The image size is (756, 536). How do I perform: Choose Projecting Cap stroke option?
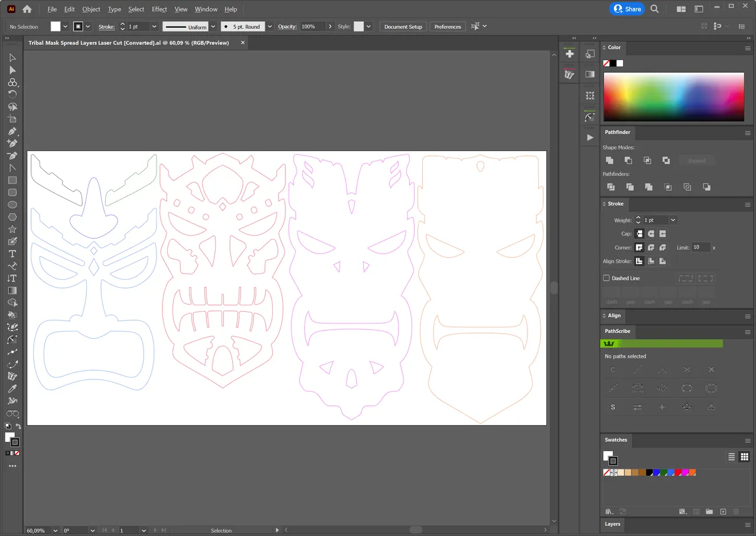point(663,234)
